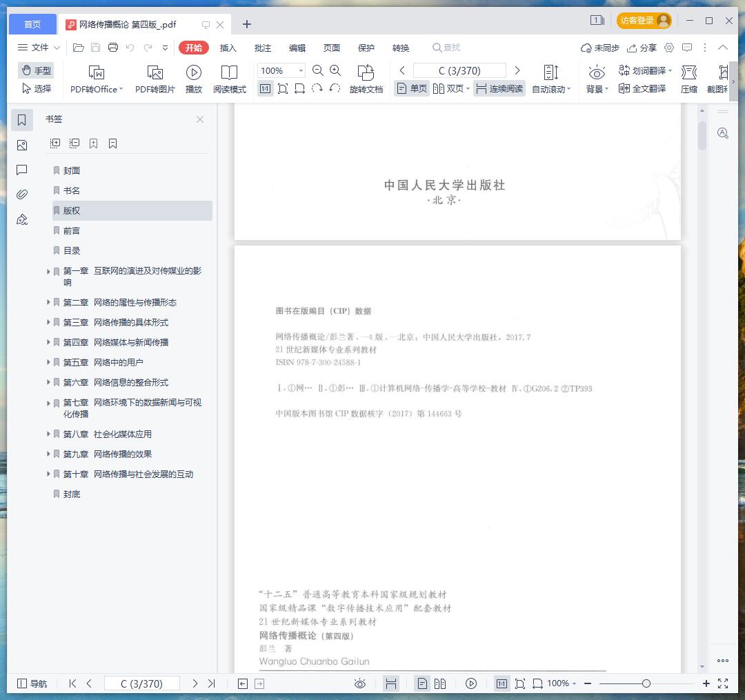The width and height of the screenshot is (745, 700).
Task: Increase zoom with the status bar plus
Action: tap(706, 683)
